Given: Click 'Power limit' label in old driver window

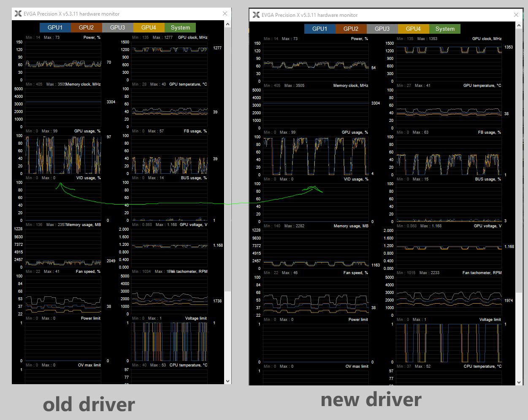Looking at the screenshot, I should (x=91, y=318).
